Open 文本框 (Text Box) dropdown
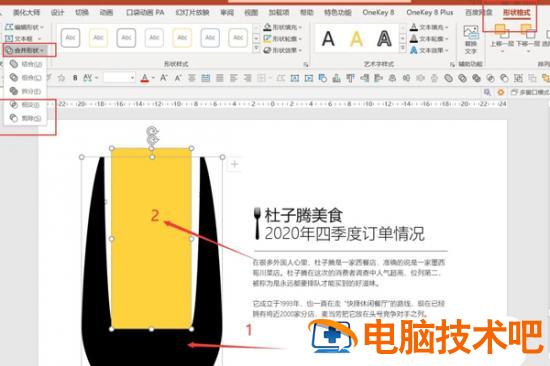 coord(24,39)
